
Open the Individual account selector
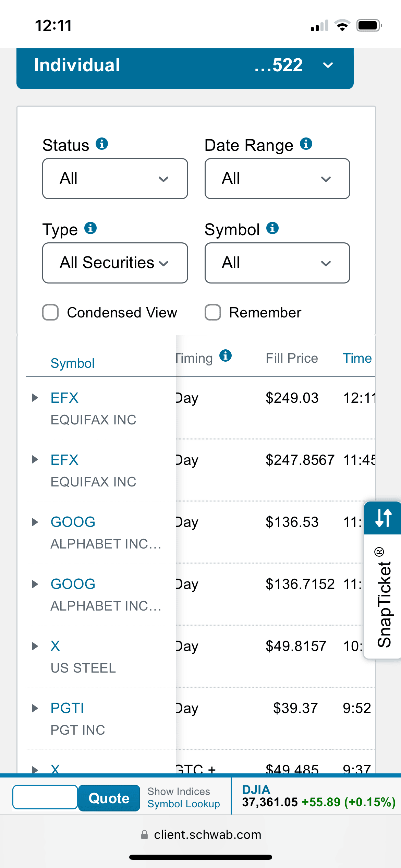pos(185,65)
